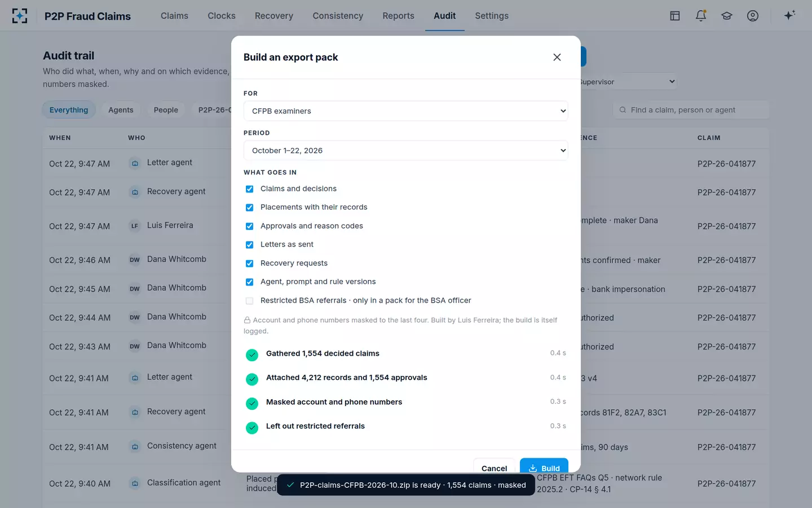Image resolution: width=812 pixels, height=508 pixels.
Task: Click the lock icon beside the masking note
Action: point(247,320)
